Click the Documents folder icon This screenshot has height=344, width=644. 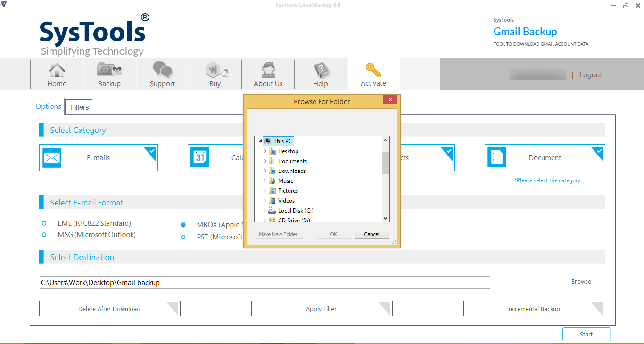pos(272,161)
